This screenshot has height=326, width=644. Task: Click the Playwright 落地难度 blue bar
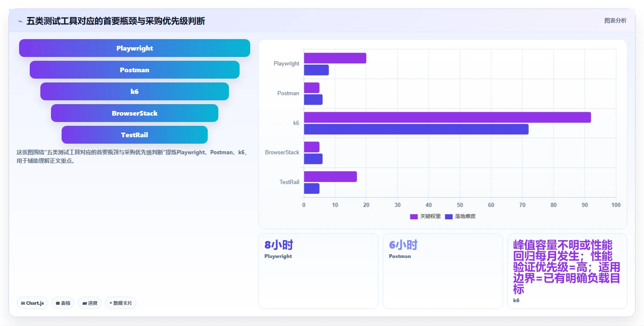pyautogui.click(x=316, y=70)
